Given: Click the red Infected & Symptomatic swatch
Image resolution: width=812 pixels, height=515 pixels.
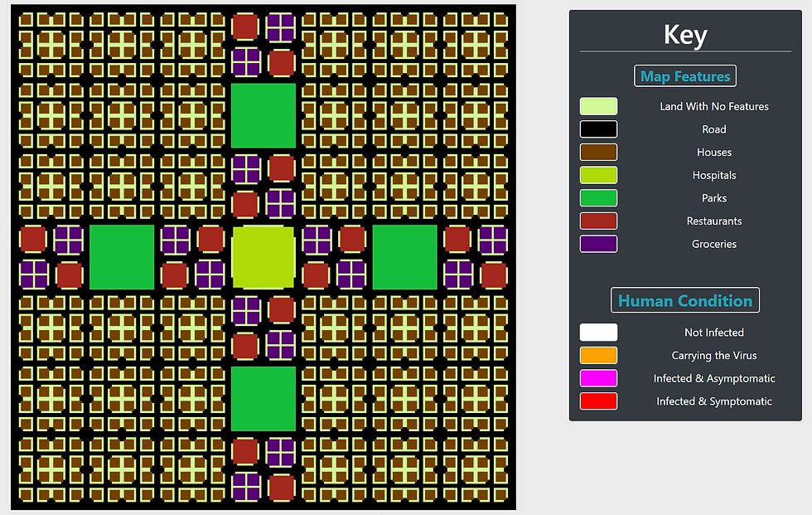Looking at the screenshot, I should (598, 401).
